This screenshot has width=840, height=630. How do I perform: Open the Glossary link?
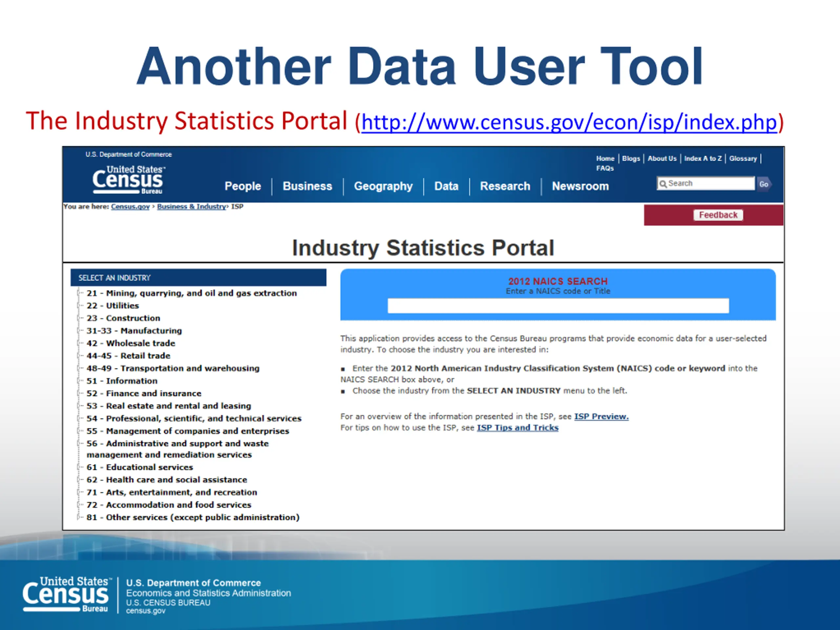point(743,158)
